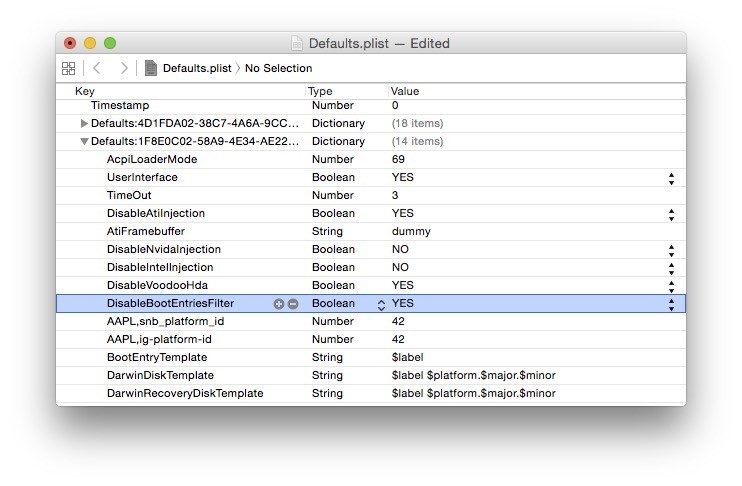Click the Value column header

click(405, 91)
